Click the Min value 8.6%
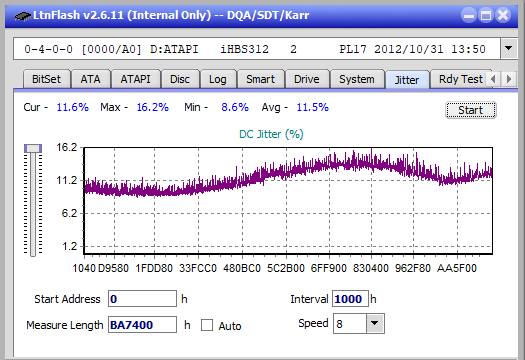 [x=235, y=107]
